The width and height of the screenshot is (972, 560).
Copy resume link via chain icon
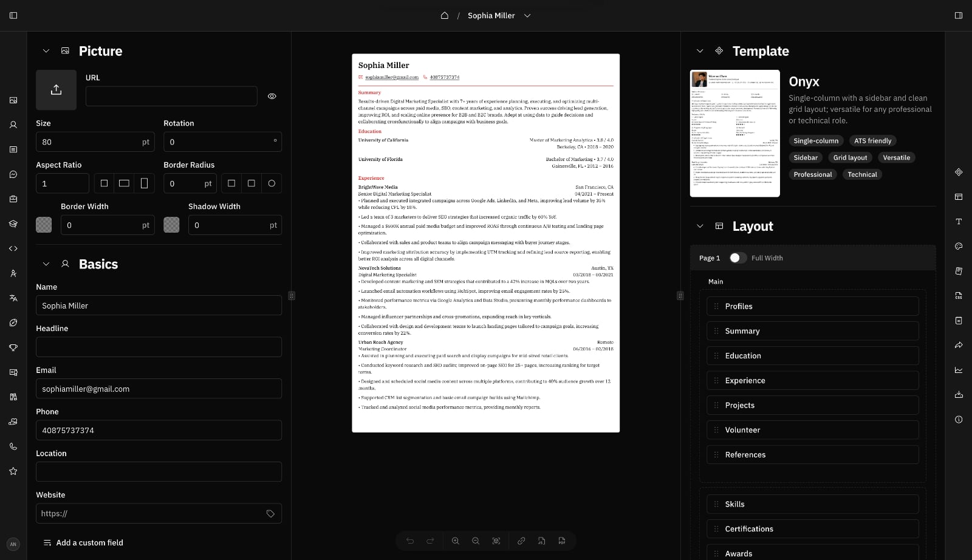(521, 541)
